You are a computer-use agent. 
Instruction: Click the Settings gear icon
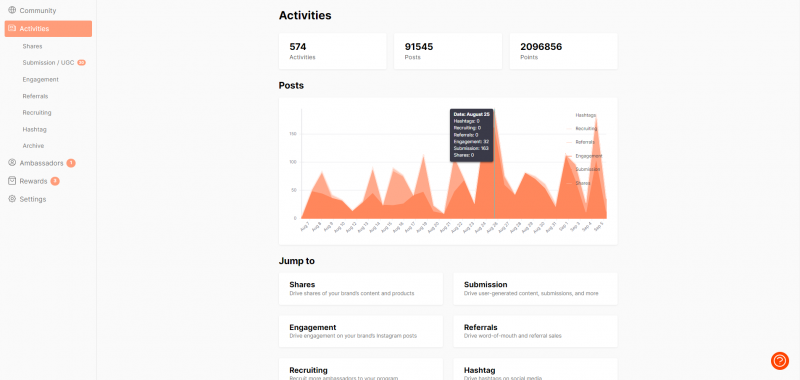point(12,199)
